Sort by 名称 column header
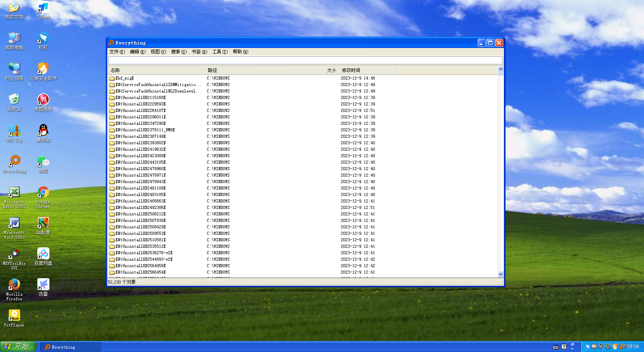Screen dimensions: 644x352 coord(156,70)
